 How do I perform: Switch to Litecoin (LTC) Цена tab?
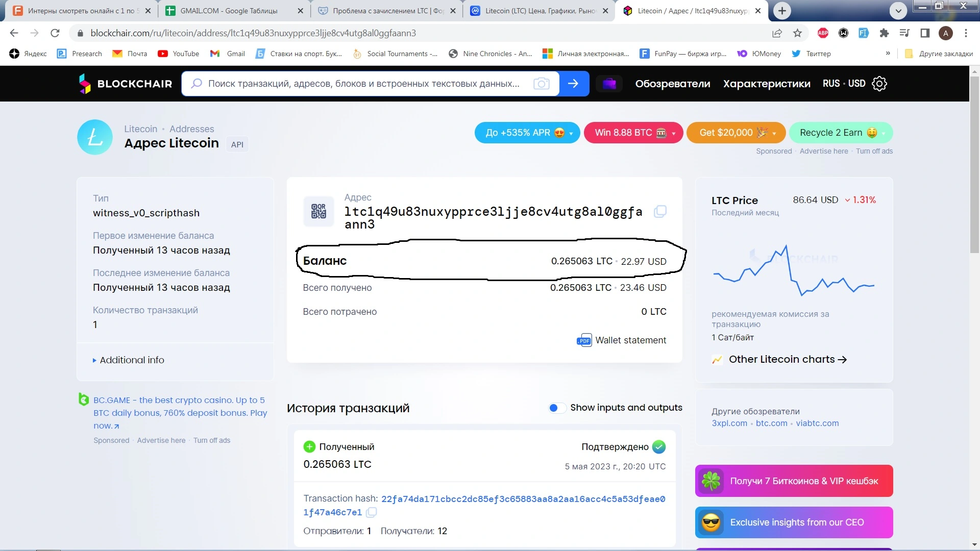[540, 10]
